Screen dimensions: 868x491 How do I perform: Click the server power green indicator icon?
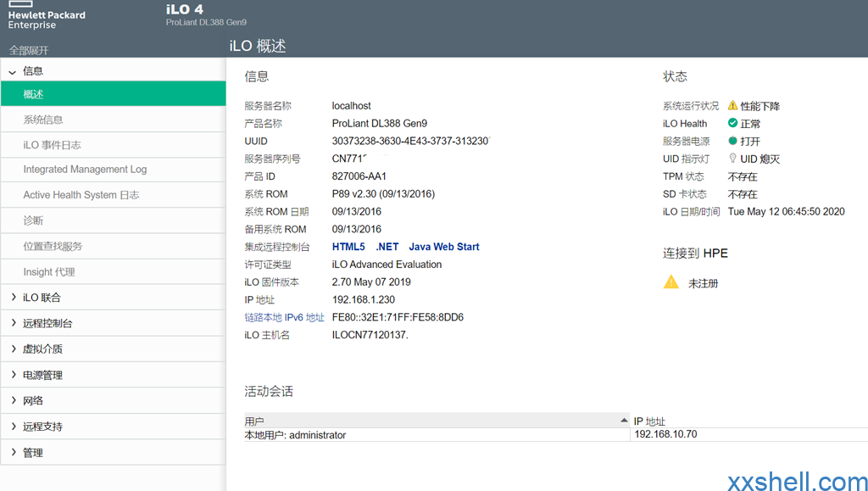point(732,141)
